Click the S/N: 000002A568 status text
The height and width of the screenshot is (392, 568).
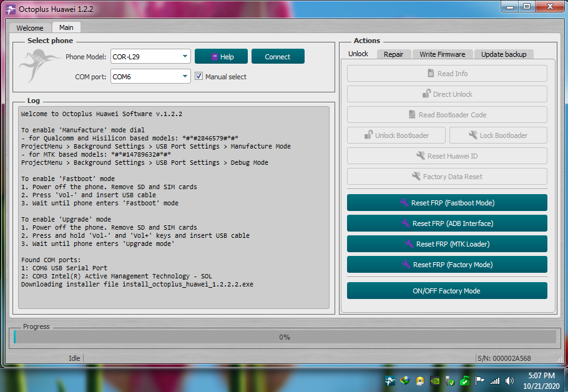(504, 358)
